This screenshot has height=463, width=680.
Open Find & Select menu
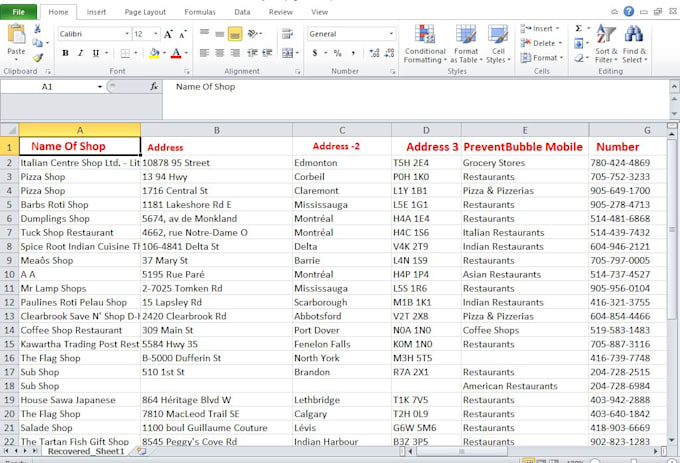[634, 44]
